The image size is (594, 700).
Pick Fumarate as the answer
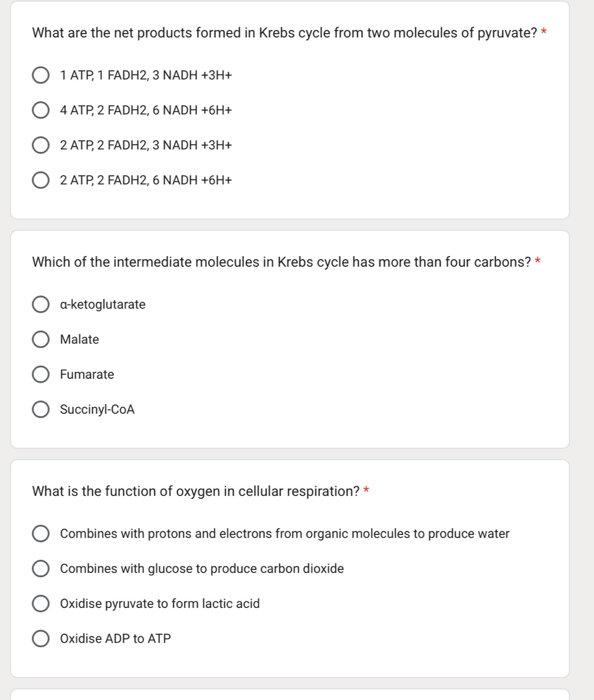pos(41,374)
